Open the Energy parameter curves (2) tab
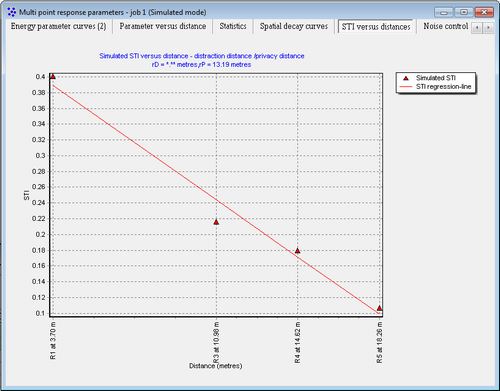Viewport: 500px width, 391px height. (x=58, y=26)
